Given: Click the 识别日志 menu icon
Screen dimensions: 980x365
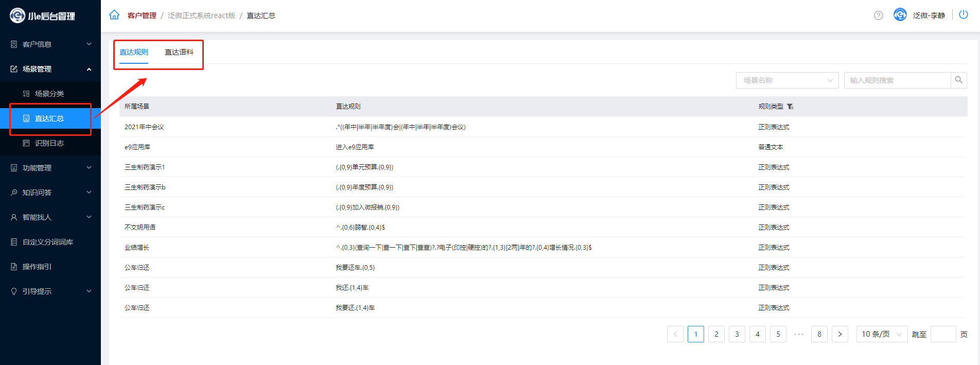Looking at the screenshot, I should tap(26, 143).
